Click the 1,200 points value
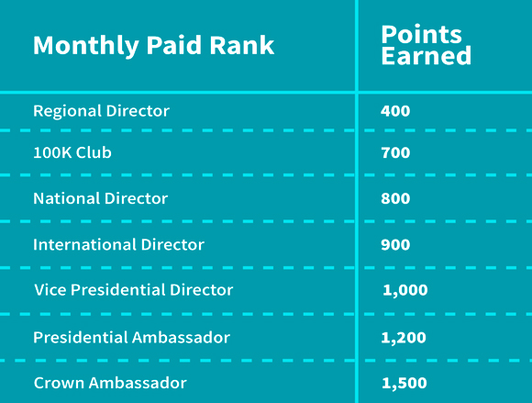The width and height of the screenshot is (532, 403). click(x=404, y=338)
